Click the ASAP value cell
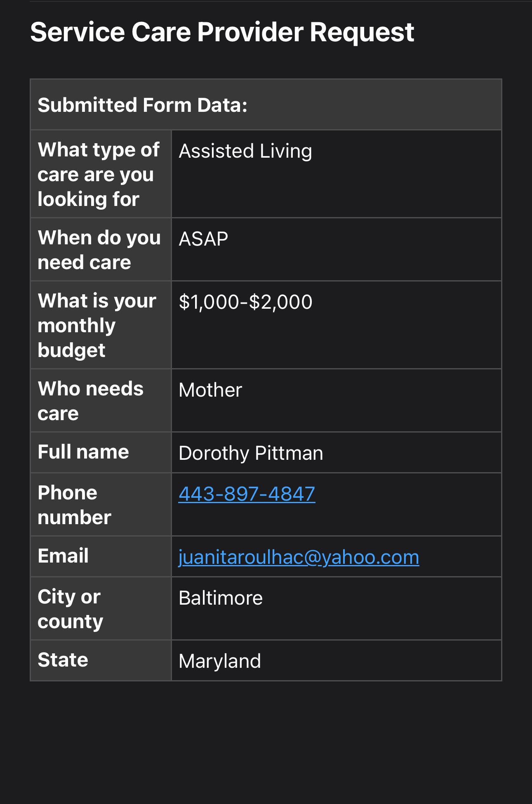Screen dimensions: 532x804 coord(337,250)
